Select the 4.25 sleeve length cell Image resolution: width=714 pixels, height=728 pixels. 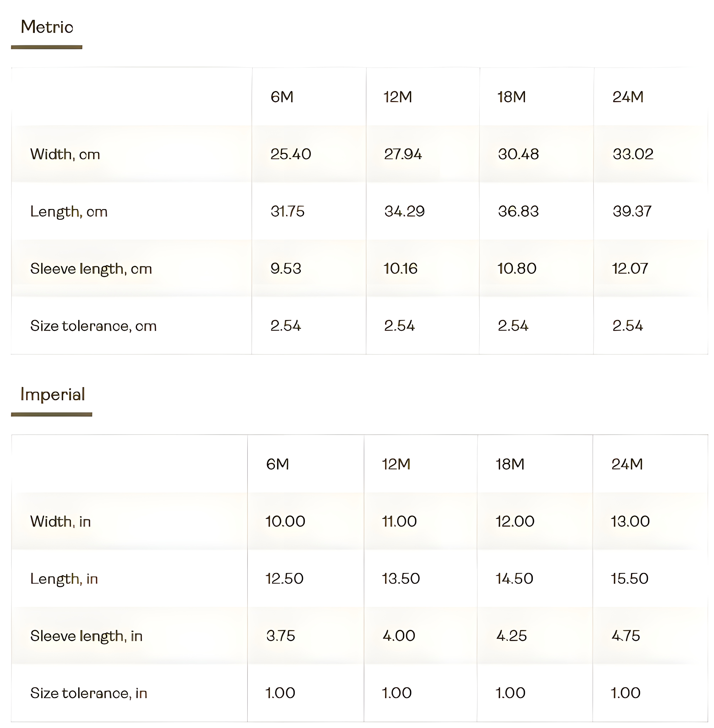point(511,636)
